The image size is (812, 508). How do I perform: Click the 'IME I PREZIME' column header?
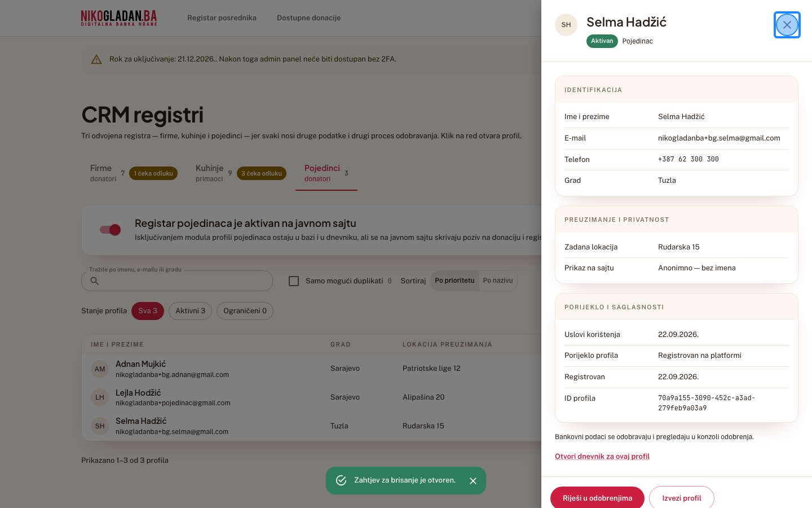point(117,344)
